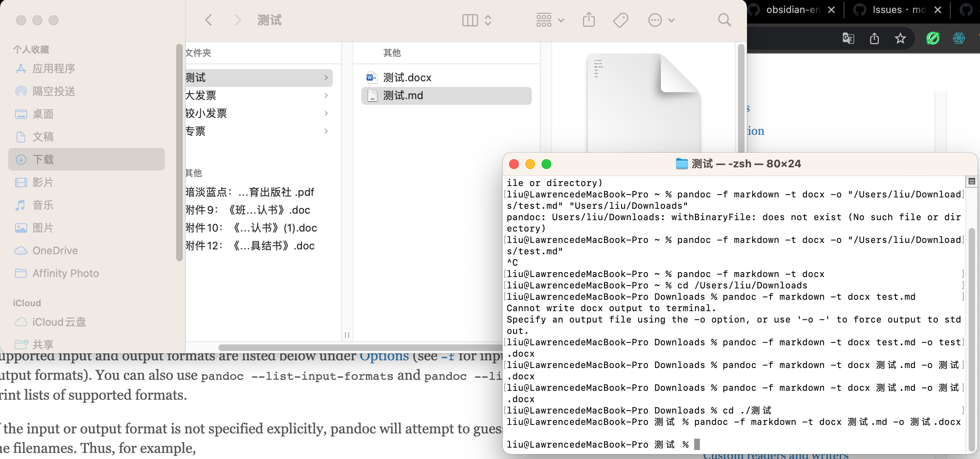Navigate back with Finder's back arrow
980x459 pixels.
pos(208,19)
